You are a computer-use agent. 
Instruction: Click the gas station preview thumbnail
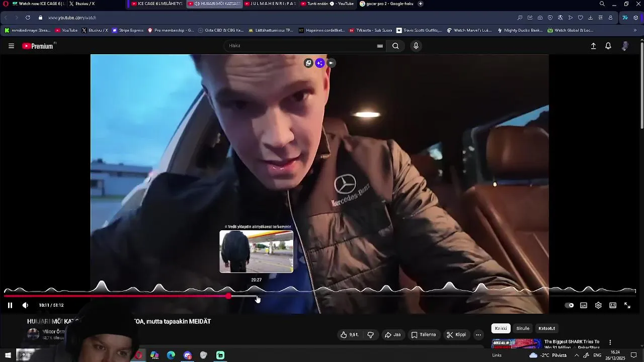[256, 251]
